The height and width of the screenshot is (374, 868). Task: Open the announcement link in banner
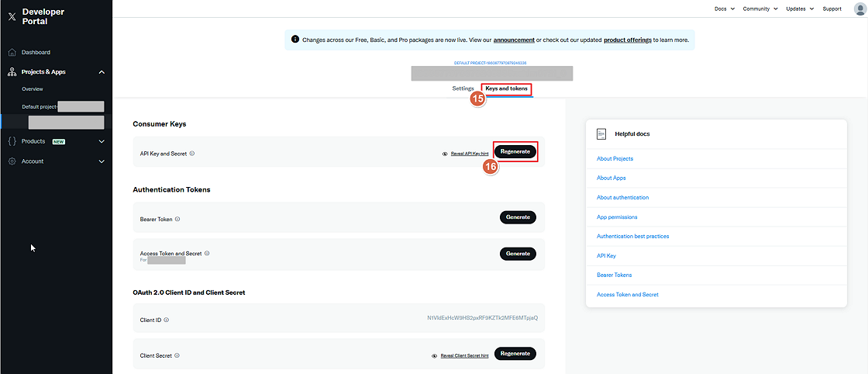(514, 40)
